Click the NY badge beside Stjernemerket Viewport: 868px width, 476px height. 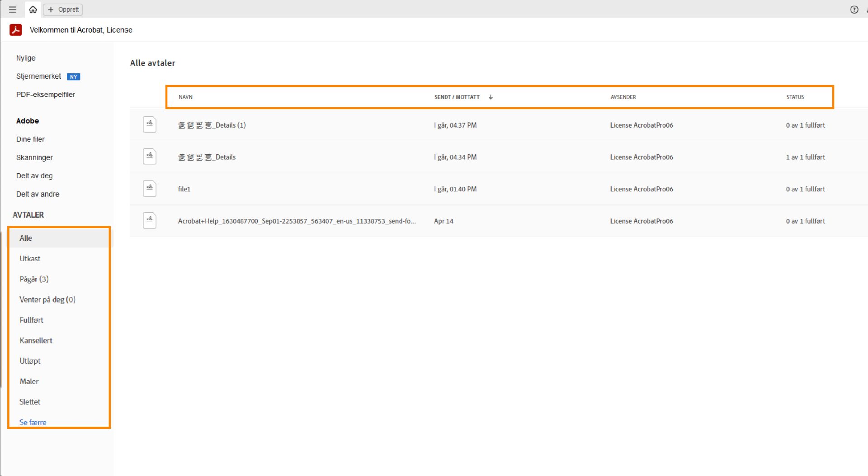point(73,77)
